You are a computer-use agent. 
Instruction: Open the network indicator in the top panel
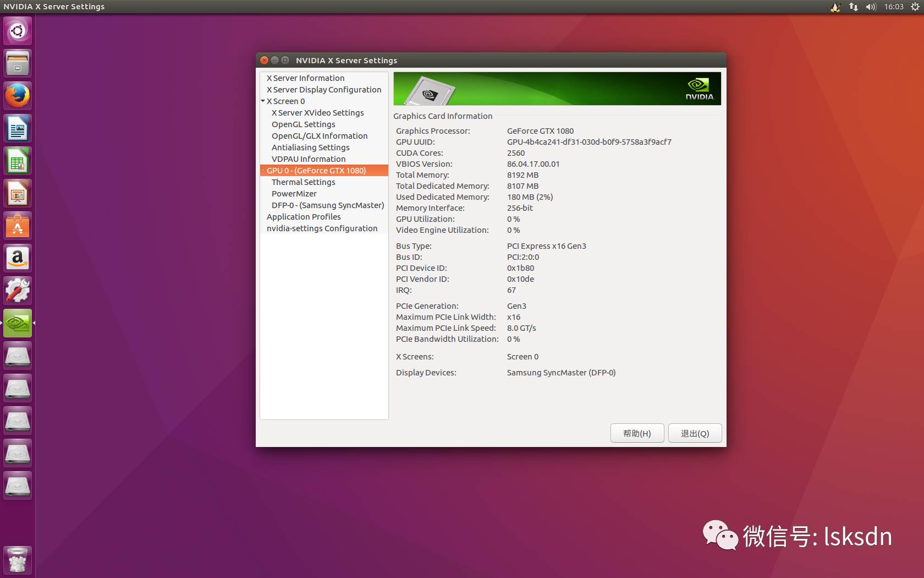[853, 7]
